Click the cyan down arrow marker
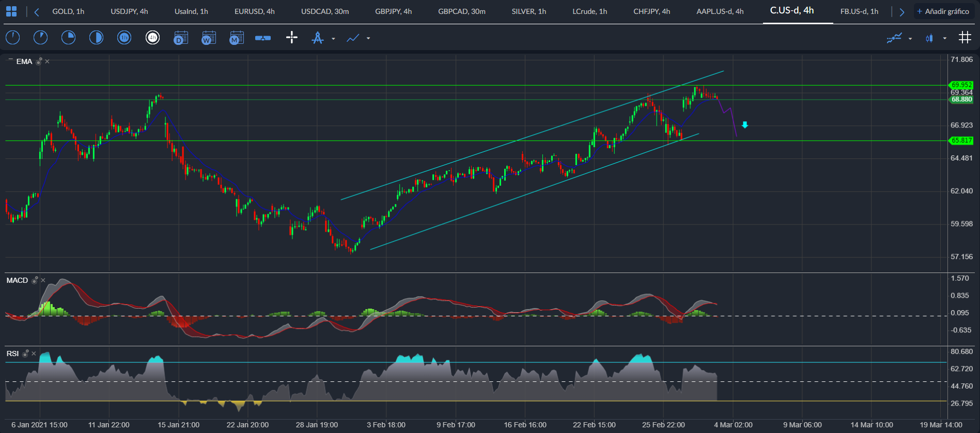Image resolution: width=980 pixels, height=433 pixels. (x=745, y=125)
